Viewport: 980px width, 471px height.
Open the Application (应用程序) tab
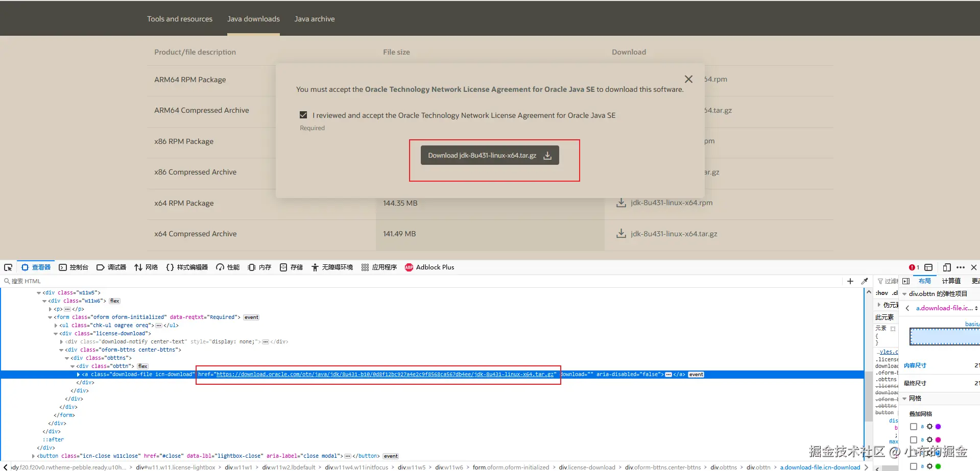379,267
